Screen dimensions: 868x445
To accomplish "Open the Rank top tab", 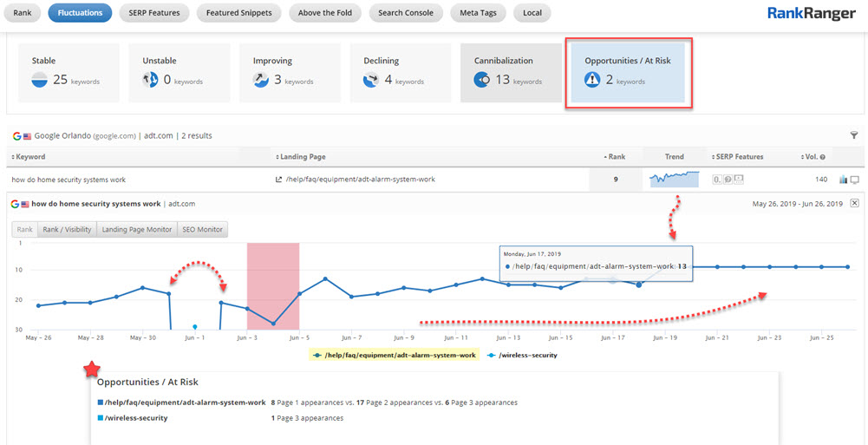I will [x=23, y=13].
